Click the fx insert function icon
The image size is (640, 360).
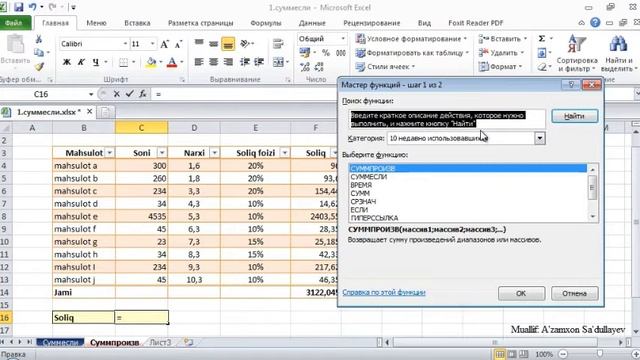point(143,94)
